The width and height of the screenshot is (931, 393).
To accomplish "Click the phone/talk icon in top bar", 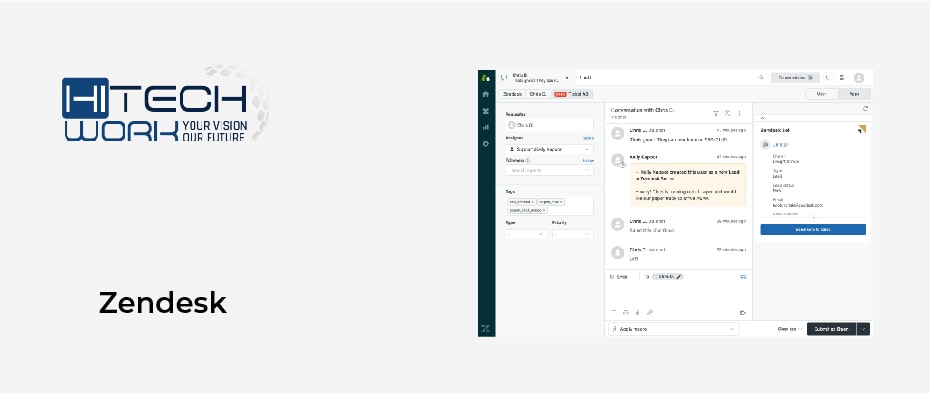I will (x=828, y=78).
